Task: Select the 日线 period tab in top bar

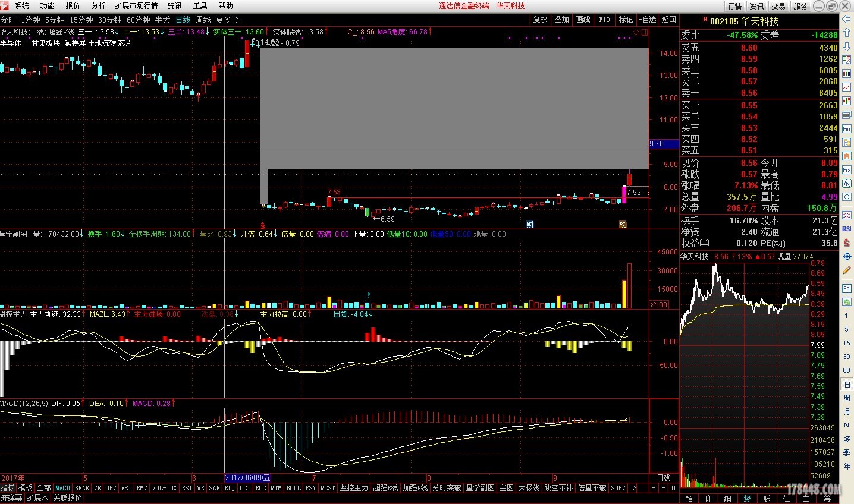Action: (183, 20)
